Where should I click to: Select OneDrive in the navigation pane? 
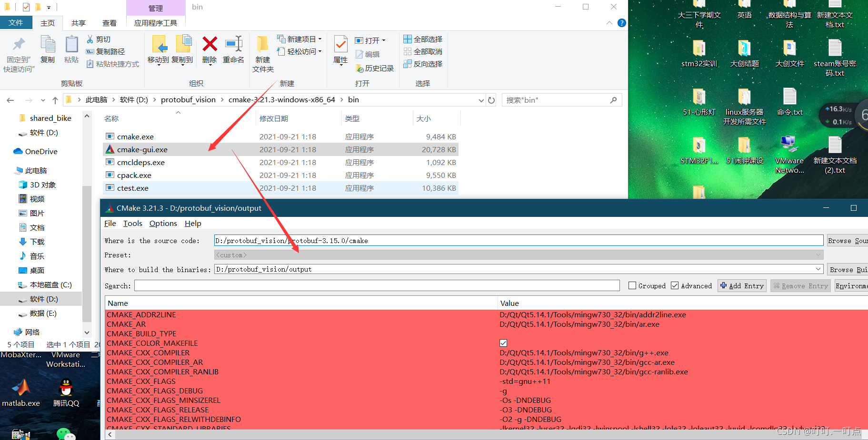tap(36, 151)
